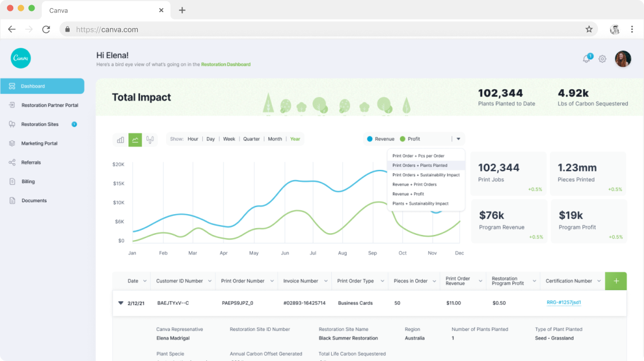Viewport: 644px width, 361px height.
Task: Open the settings gear icon
Action: point(603,59)
